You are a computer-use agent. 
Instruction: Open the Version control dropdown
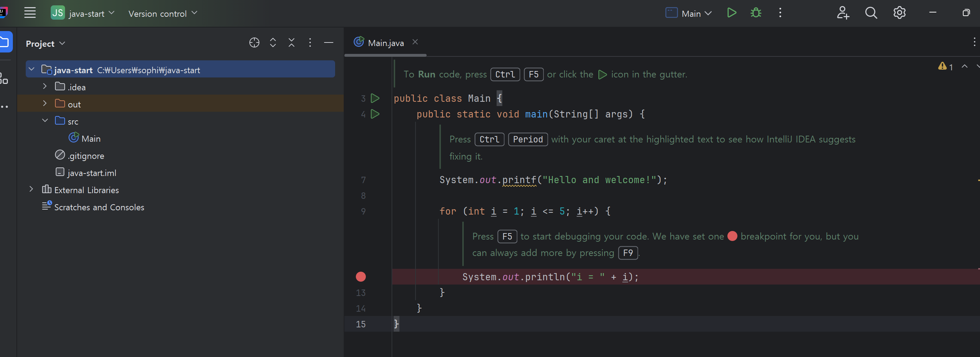pos(163,13)
